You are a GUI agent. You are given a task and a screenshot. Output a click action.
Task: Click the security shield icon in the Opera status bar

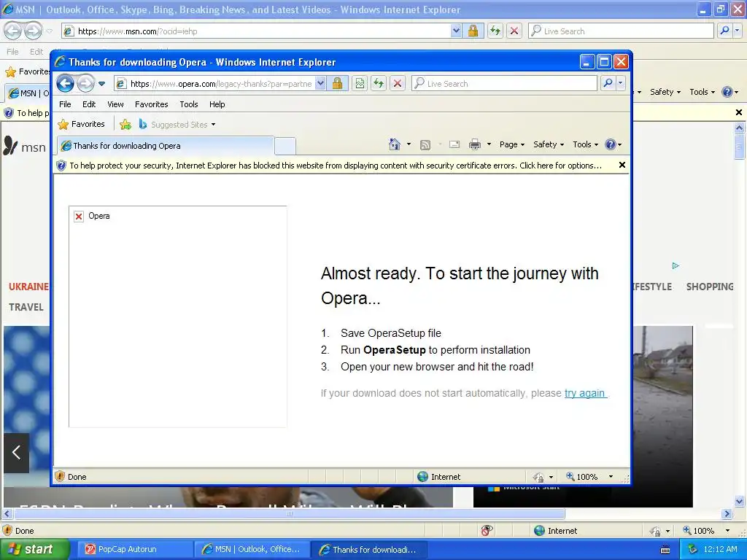tap(60, 476)
